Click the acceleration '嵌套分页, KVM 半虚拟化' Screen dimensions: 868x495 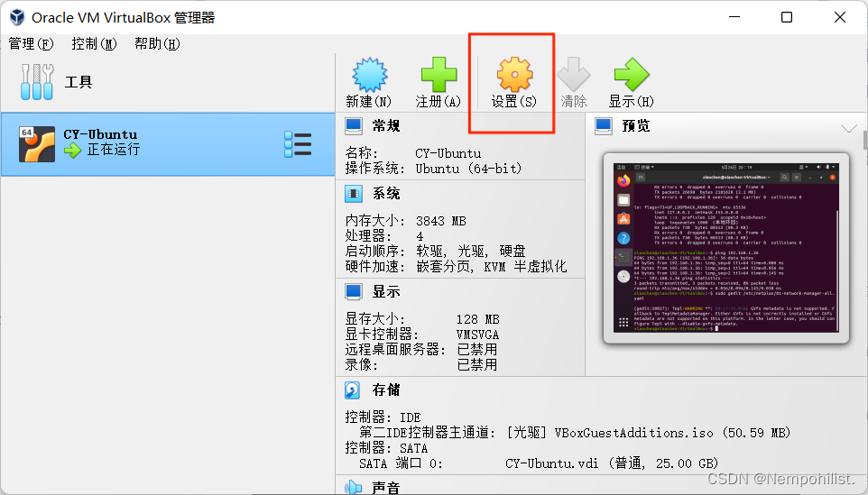(x=492, y=267)
